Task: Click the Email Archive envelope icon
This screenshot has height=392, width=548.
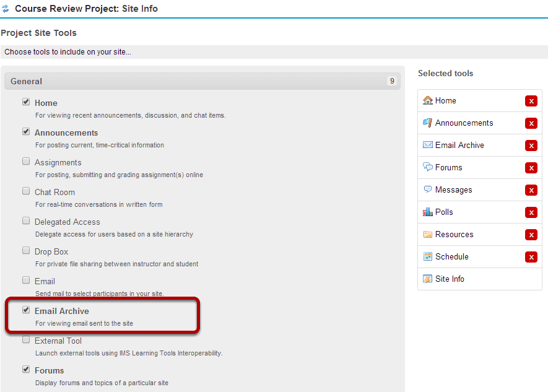Action: click(427, 145)
